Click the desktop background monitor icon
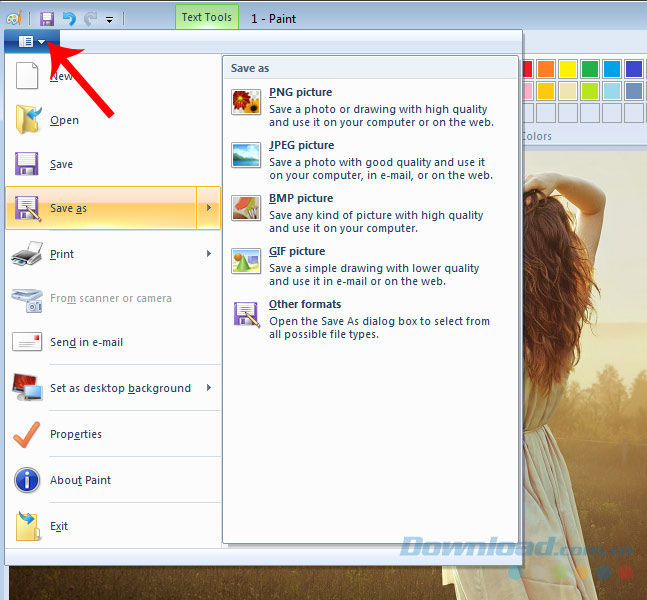 (x=27, y=387)
